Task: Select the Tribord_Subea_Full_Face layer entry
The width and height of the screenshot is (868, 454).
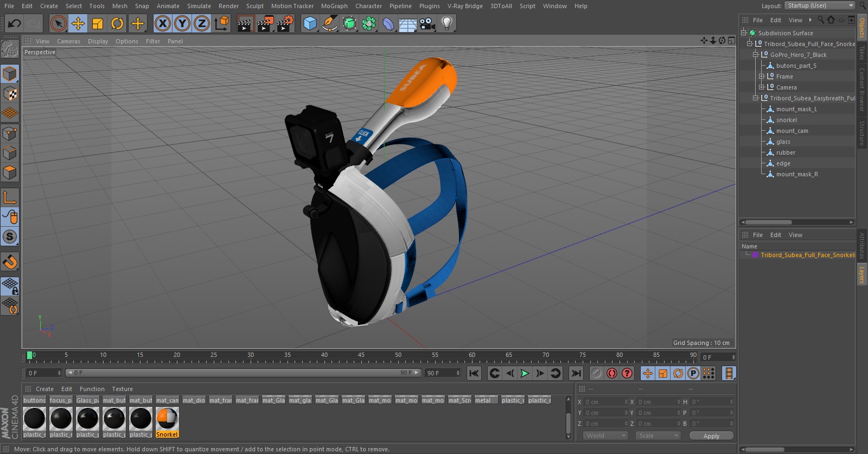Action: (x=808, y=255)
